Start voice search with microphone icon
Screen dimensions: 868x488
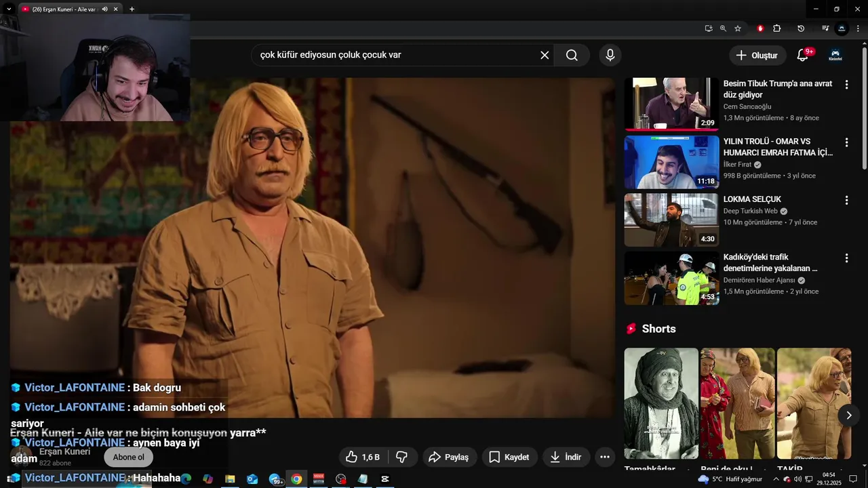(x=610, y=55)
